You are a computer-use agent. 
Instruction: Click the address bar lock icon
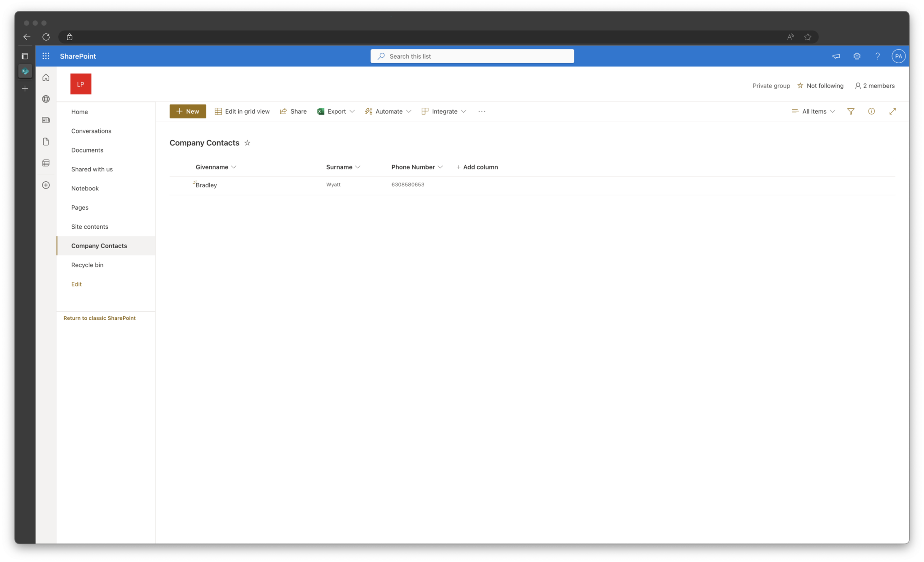tap(69, 37)
